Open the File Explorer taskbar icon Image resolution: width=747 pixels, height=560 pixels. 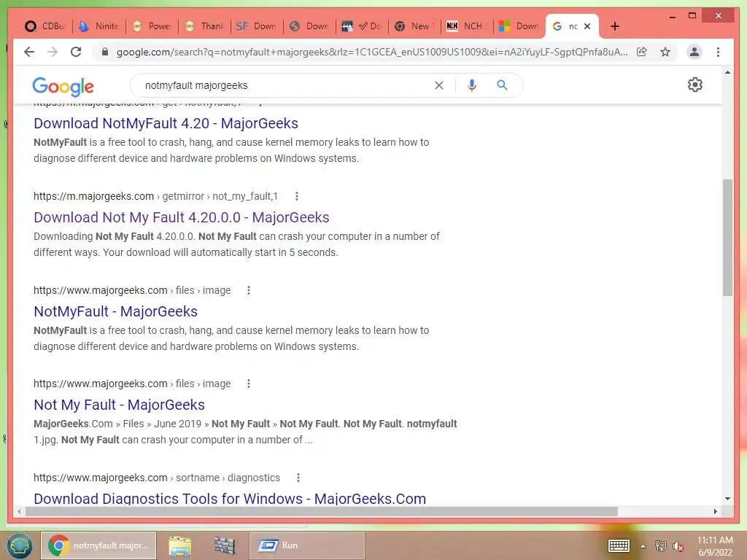point(180,545)
